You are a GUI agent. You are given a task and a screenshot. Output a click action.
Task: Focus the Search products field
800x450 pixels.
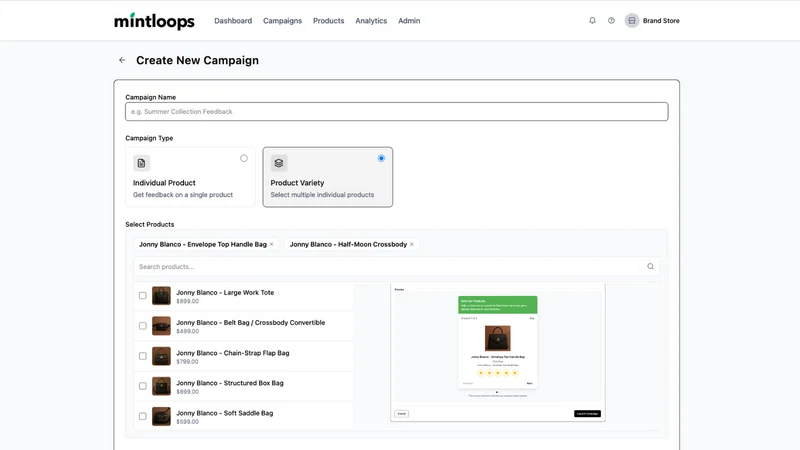coord(396,266)
